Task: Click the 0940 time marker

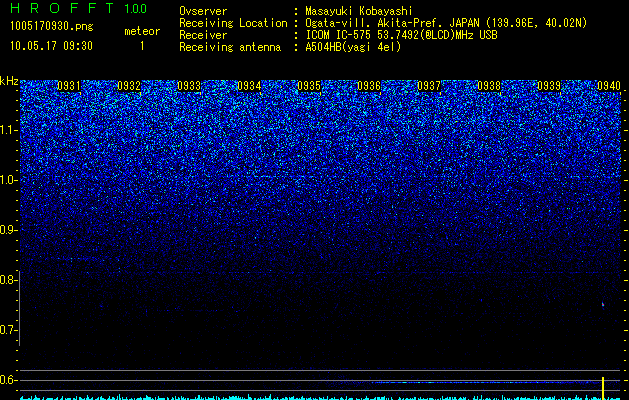Action: (x=609, y=86)
